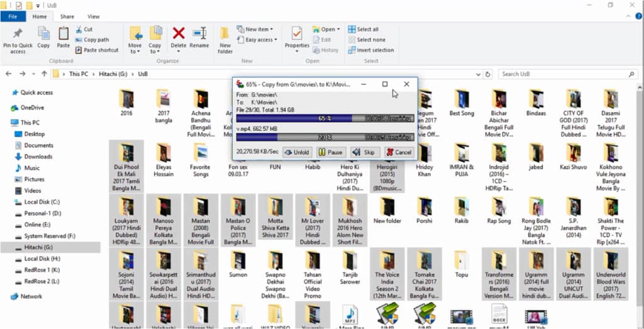Skip the current file in copy dialog
This screenshot has width=644, height=329.
tap(365, 152)
